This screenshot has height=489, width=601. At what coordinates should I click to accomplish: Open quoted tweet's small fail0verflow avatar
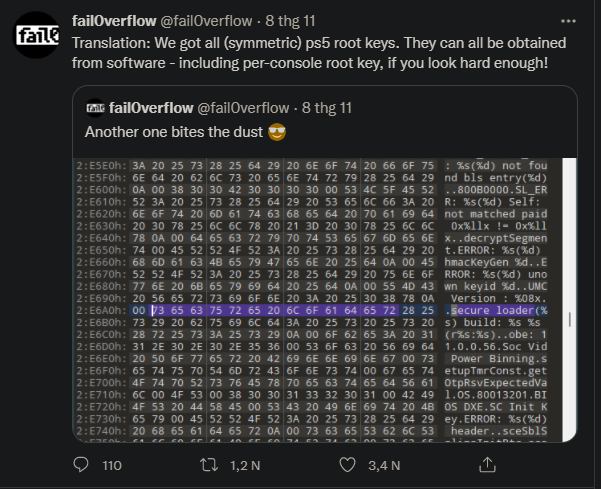[95, 108]
